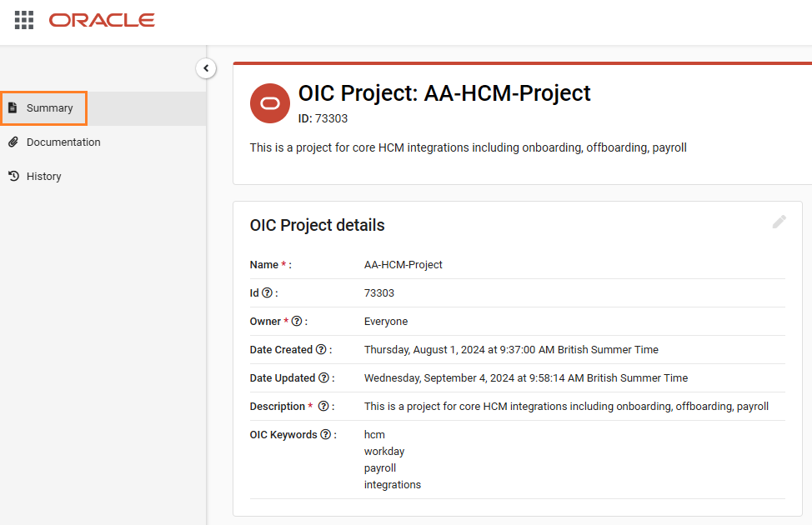Switch to the History tab
Screen dimensions: 812x525
point(103,177)
